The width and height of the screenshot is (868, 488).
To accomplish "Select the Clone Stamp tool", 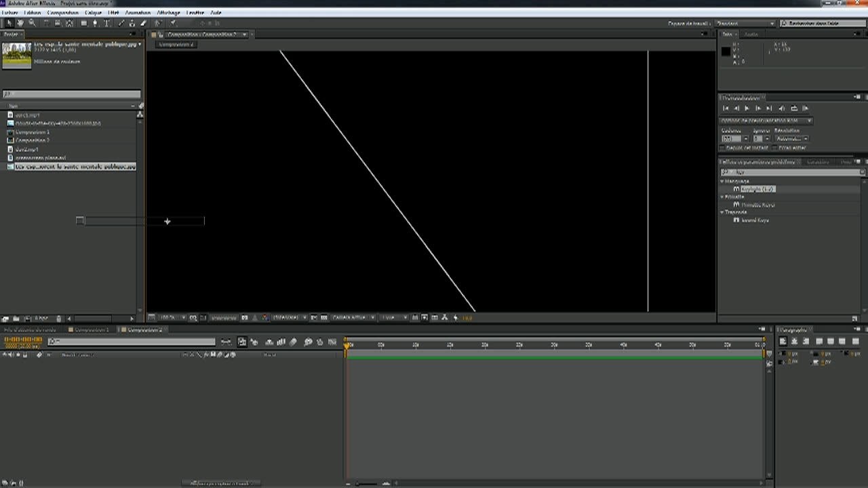I will (x=132, y=23).
